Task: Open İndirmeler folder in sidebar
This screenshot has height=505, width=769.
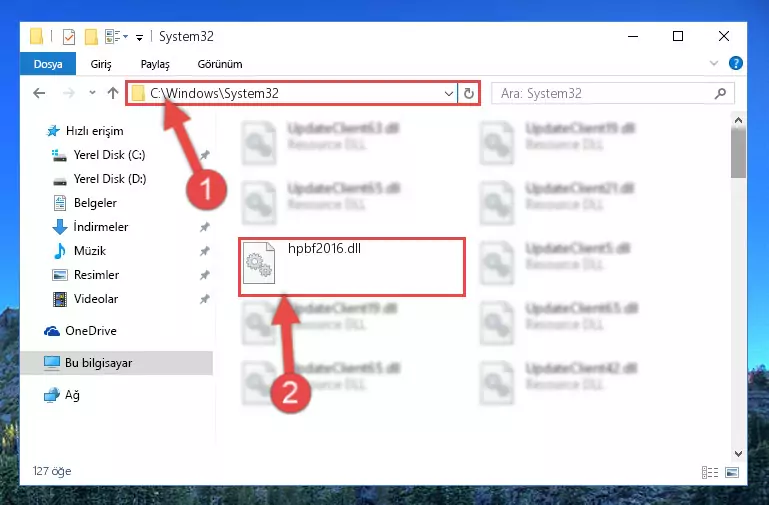Action: (101, 227)
